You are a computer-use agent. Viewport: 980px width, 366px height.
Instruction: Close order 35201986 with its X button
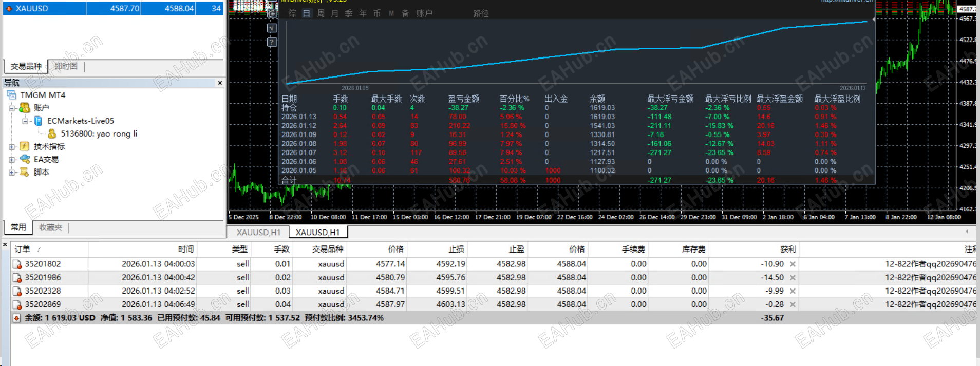(793, 278)
